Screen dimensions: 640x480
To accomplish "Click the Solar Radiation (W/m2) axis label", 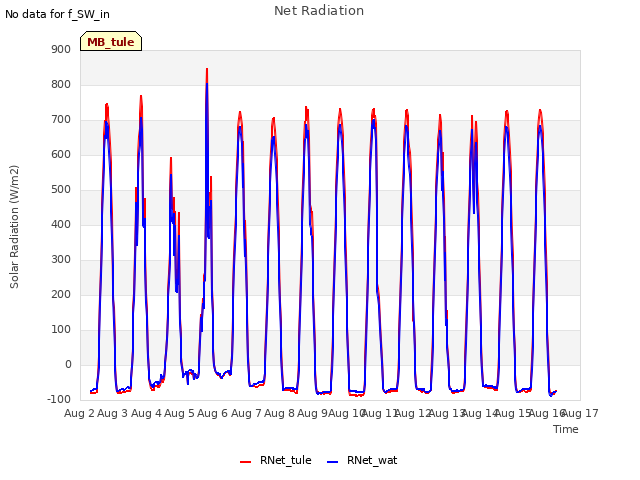I will tap(14, 227).
